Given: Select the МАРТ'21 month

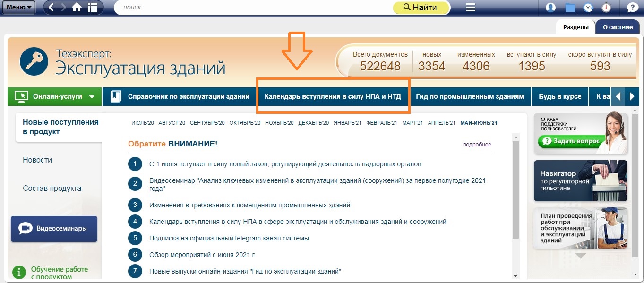Looking at the screenshot, I should pos(413,123).
